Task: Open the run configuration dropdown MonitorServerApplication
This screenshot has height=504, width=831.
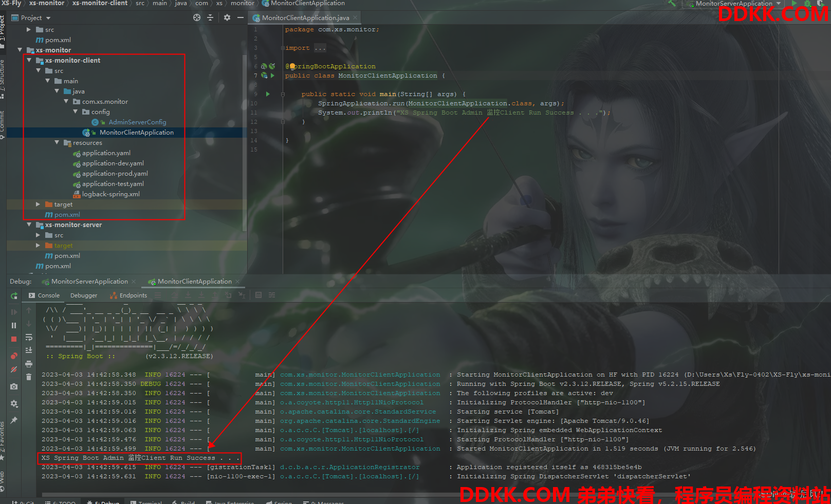Action: pyautogui.click(x=734, y=4)
